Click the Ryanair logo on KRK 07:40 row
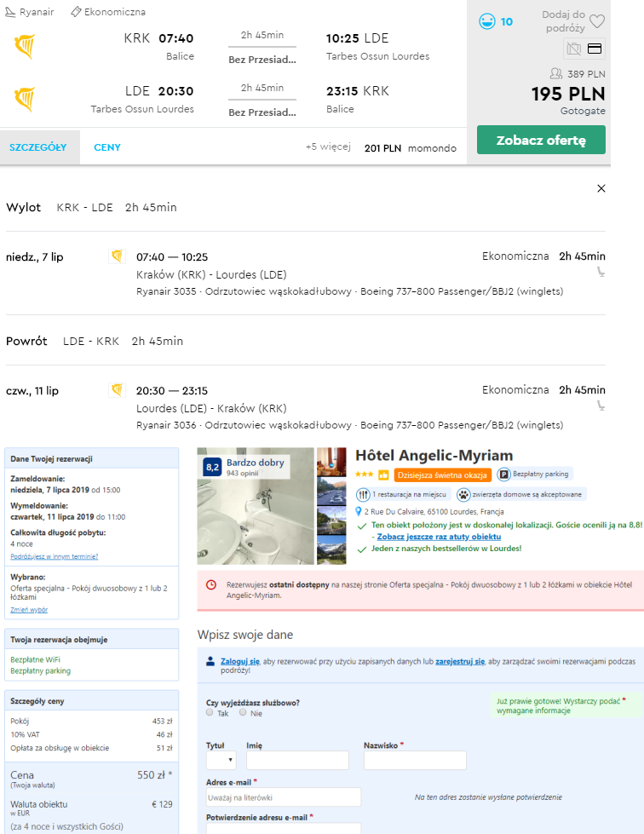Image resolution: width=644 pixels, height=834 pixels. pyautogui.click(x=25, y=46)
